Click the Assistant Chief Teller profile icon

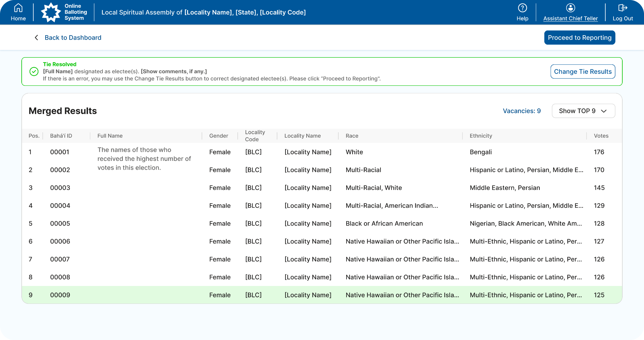[570, 8]
